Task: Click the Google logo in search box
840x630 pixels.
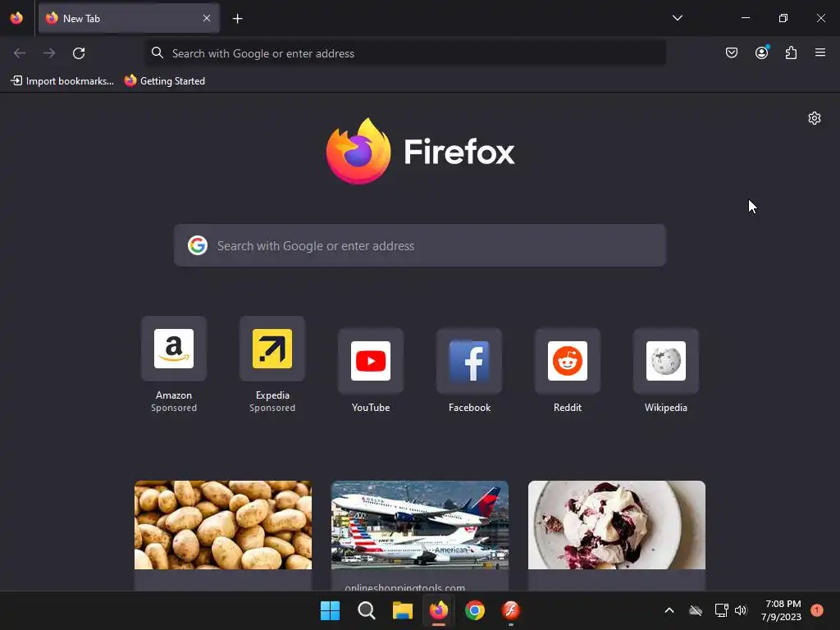Action: [198, 245]
